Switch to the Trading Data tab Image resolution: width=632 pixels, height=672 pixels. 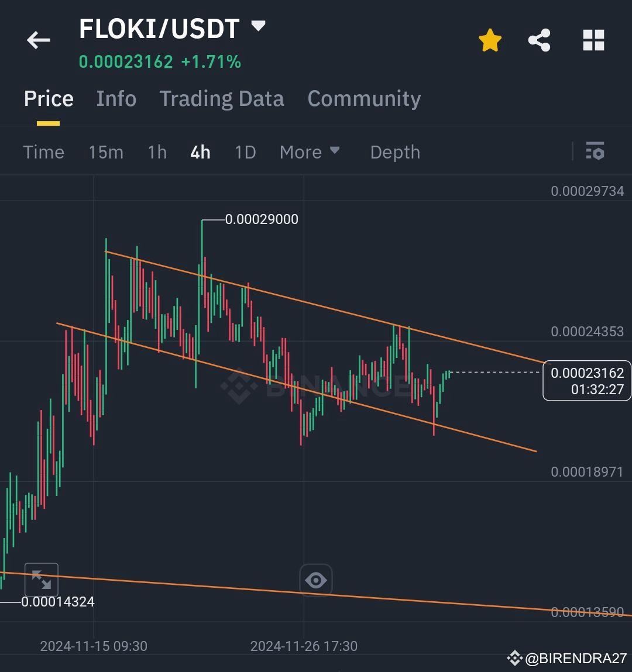221,99
